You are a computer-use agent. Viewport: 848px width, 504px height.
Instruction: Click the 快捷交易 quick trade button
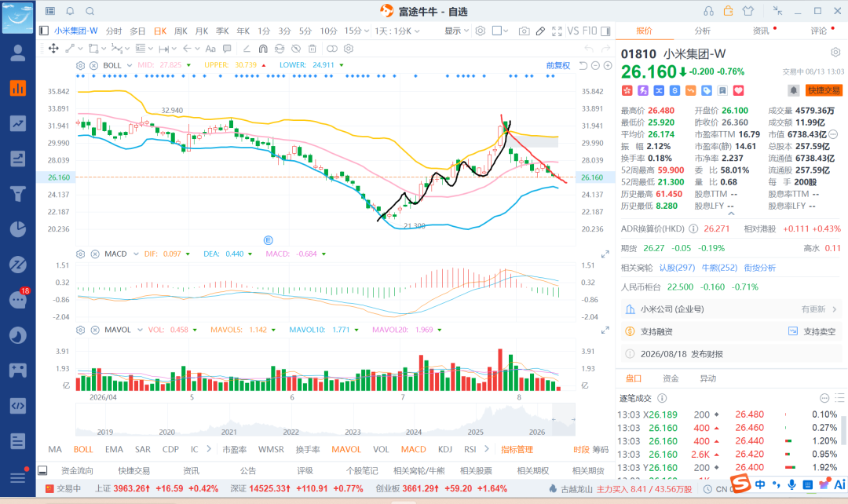pyautogui.click(x=824, y=90)
